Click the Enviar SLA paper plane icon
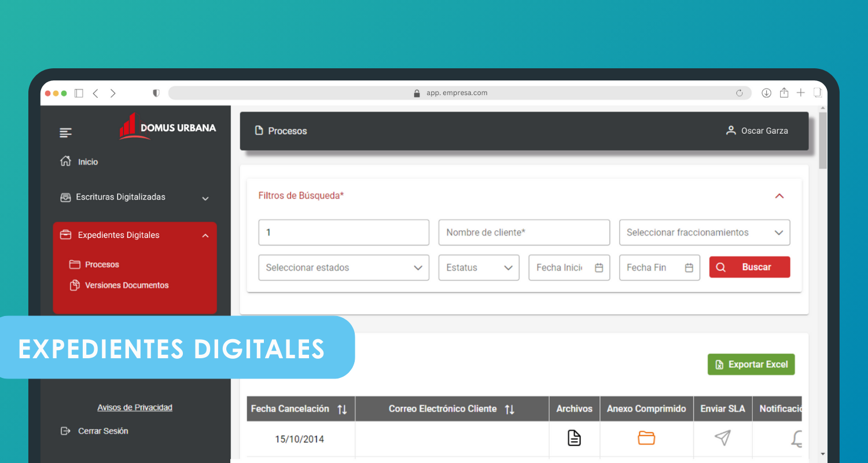The image size is (868, 463). (722, 438)
